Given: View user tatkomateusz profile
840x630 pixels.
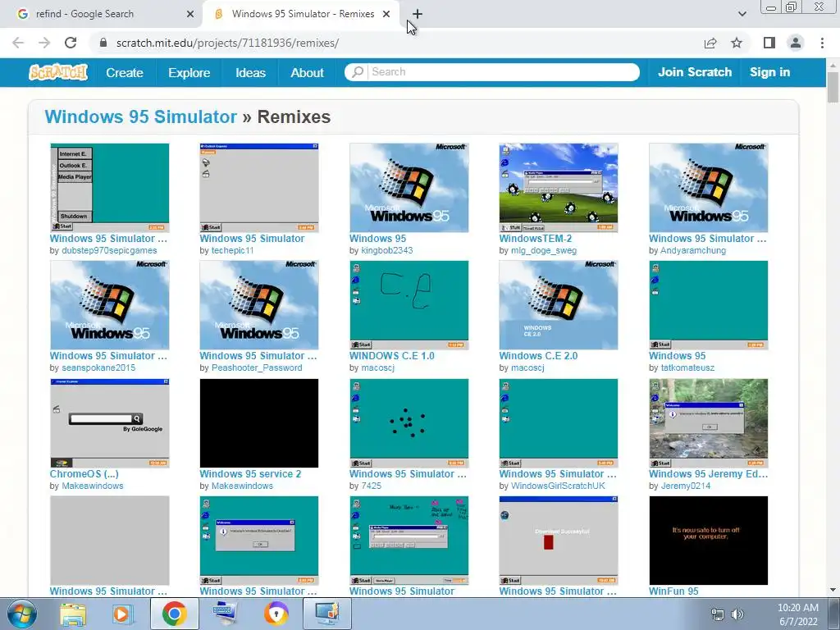Looking at the screenshot, I should [x=687, y=368].
